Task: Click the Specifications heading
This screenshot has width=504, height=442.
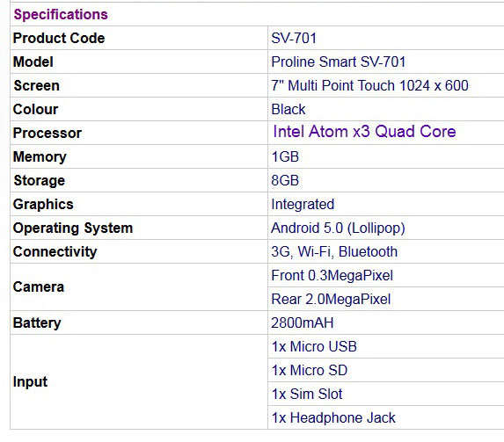Action: click(x=61, y=14)
